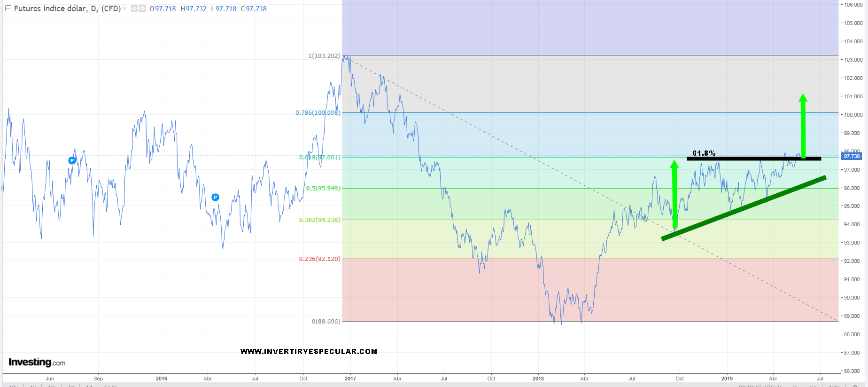This screenshot has width=868, height=387.
Task: Select the green up arrow above the 61.8% line
Action: [803, 126]
